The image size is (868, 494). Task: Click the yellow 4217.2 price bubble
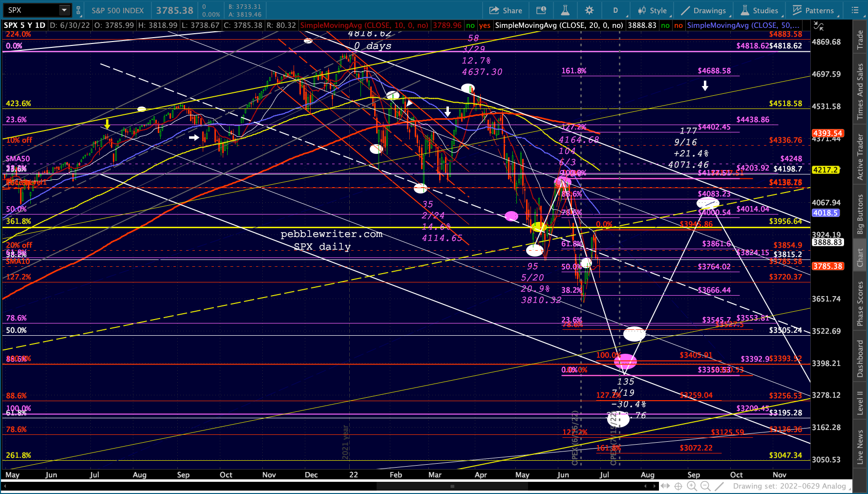click(826, 170)
